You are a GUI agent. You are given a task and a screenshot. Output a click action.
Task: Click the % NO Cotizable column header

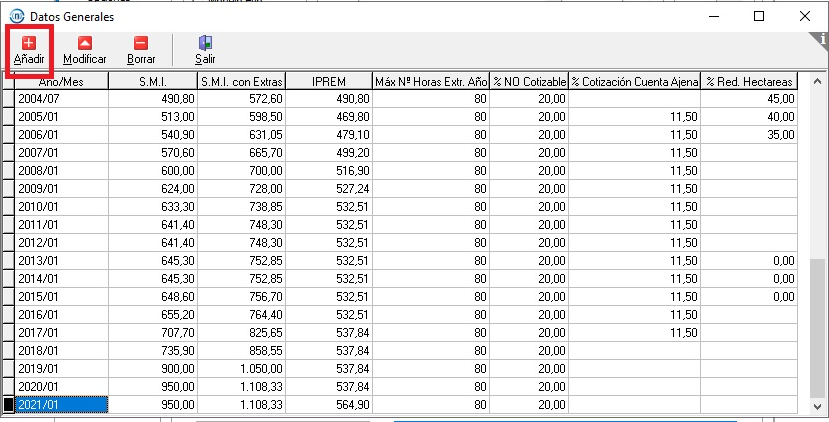click(529, 81)
